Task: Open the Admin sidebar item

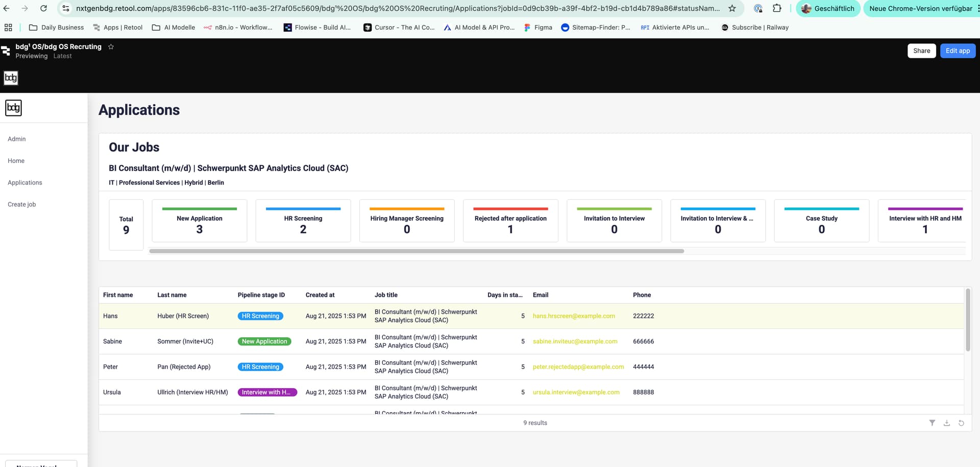Action: 16,139
